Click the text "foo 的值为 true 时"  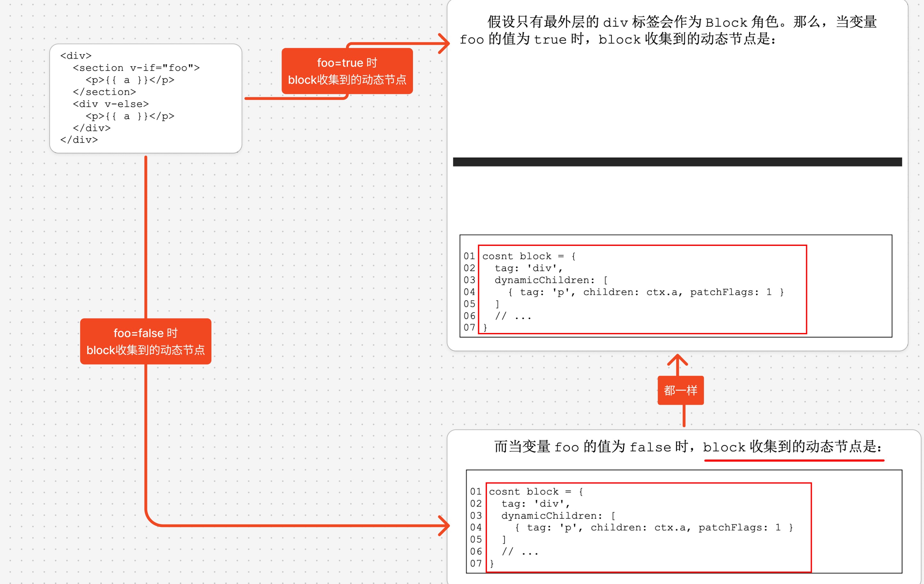point(522,39)
